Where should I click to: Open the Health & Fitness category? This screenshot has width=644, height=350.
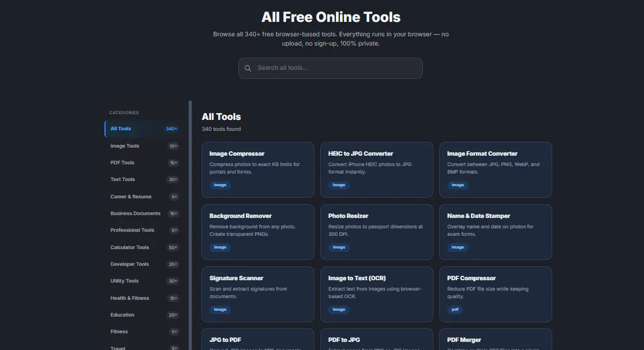[143, 298]
